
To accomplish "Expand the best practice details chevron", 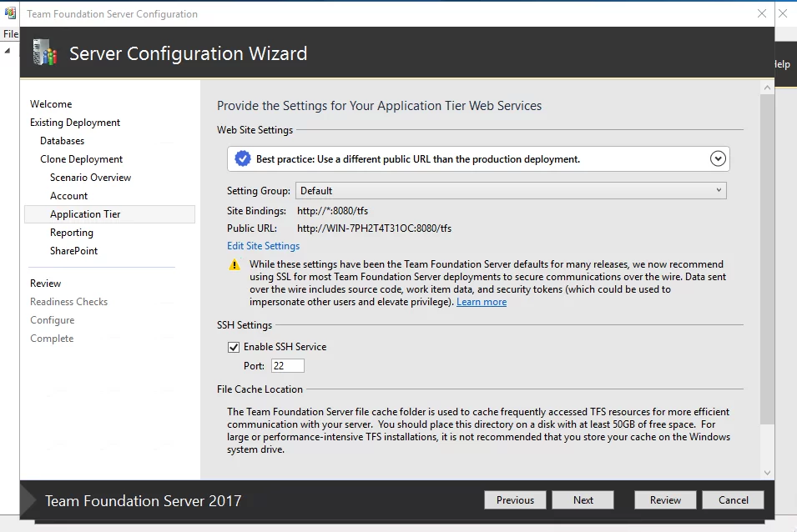I will pyautogui.click(x=718, y=159).
